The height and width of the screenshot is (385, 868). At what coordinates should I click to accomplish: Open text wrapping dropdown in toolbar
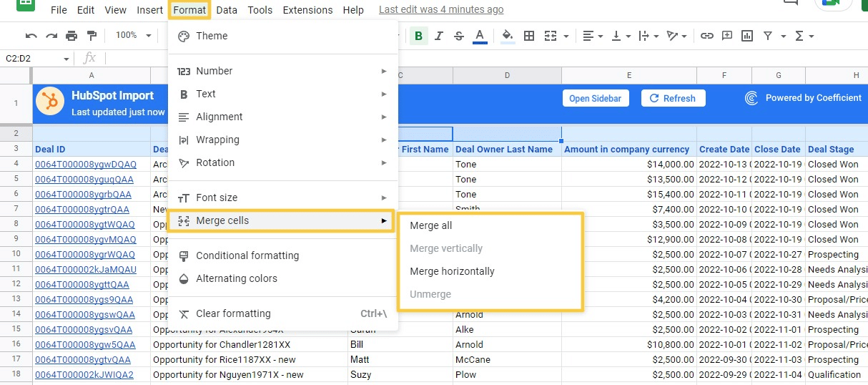(648, 36)
